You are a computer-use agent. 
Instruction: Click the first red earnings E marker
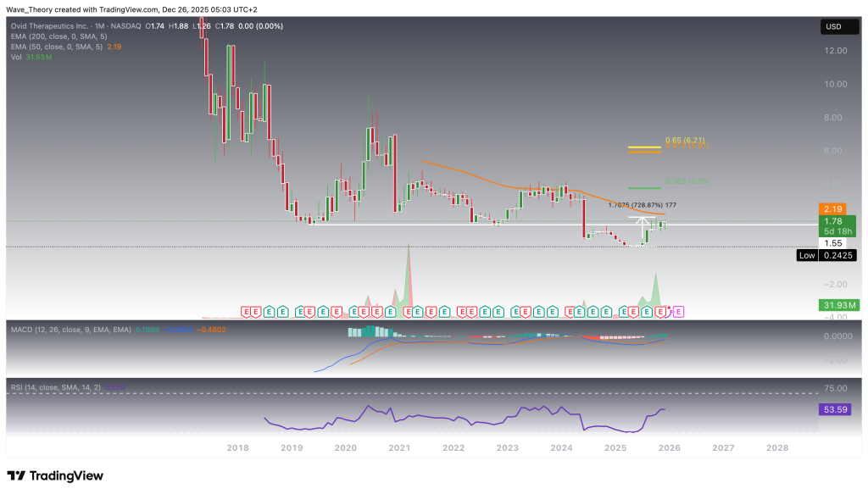(247, 312)
